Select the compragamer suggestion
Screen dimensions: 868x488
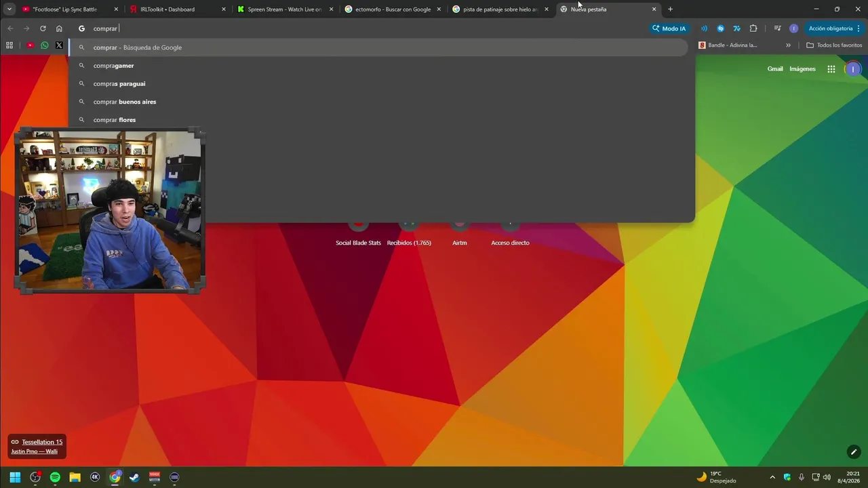[x=378, y=66]
